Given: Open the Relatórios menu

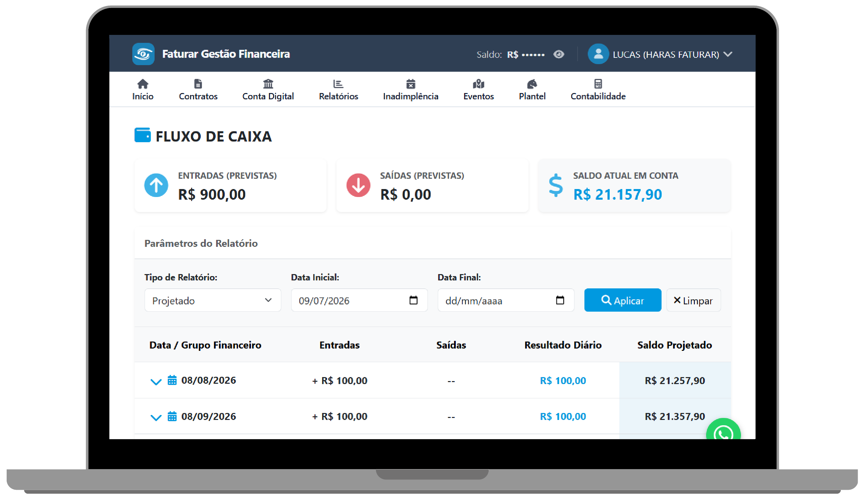Looking at the screenshot, I should (338, 90).
